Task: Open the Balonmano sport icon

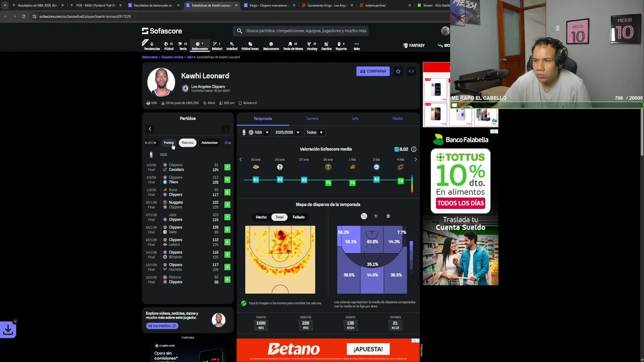Action: (x=271, y=46)
